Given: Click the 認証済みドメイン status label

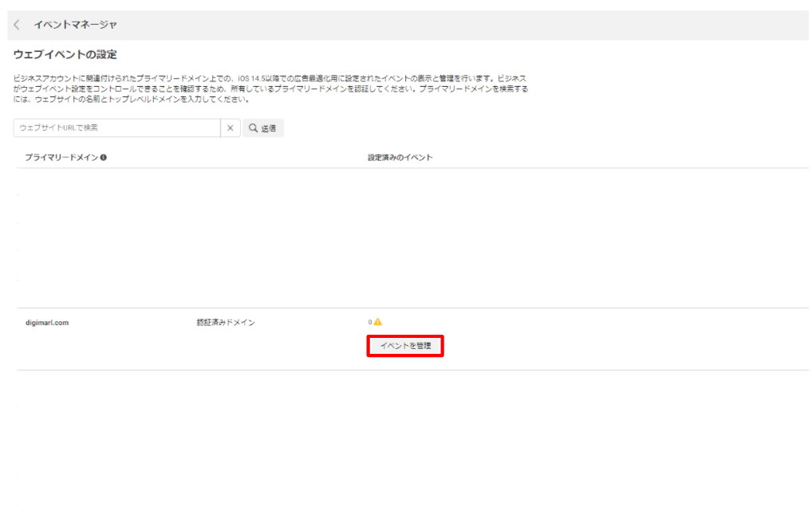Looking at the screenshot, I should (226, 322).
